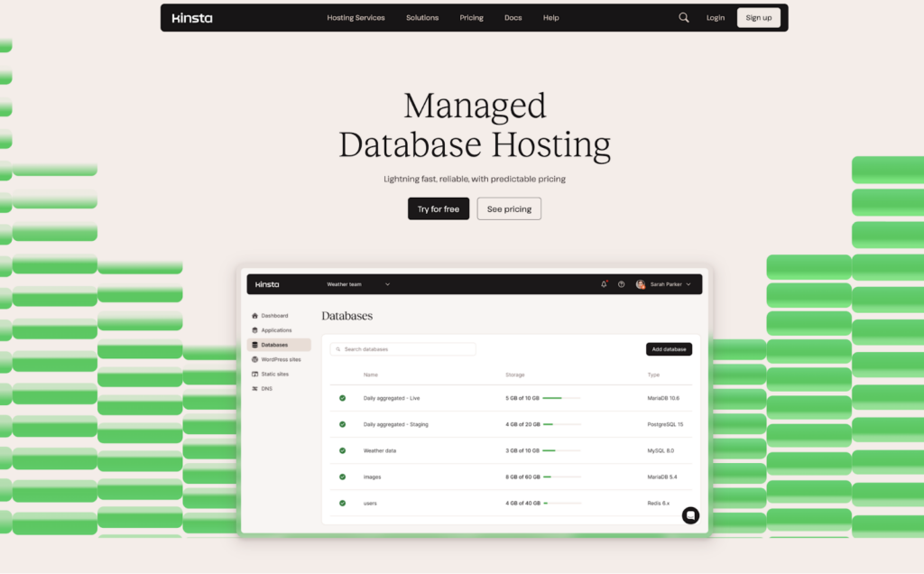
Task: Open the notifications bell
Action: [x=603, y=283]
